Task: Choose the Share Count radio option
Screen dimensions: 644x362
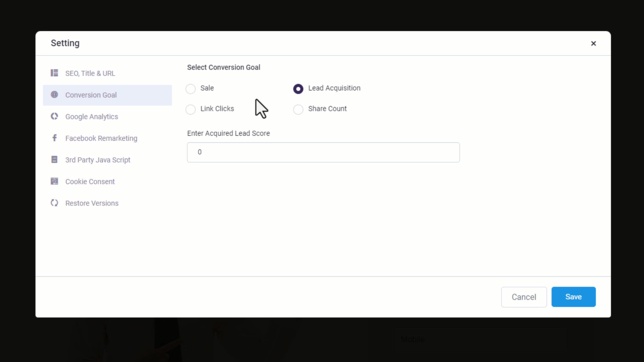Action: click(298, 109)
